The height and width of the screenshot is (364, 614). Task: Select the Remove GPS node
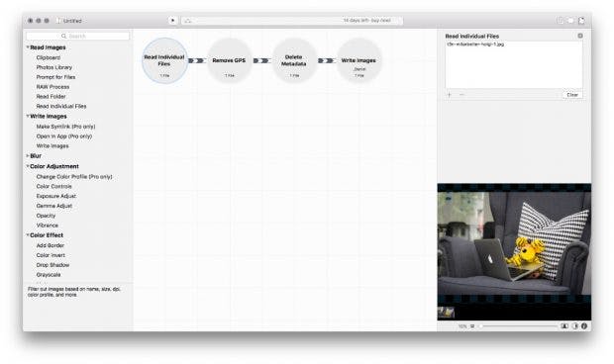point(229,60)
